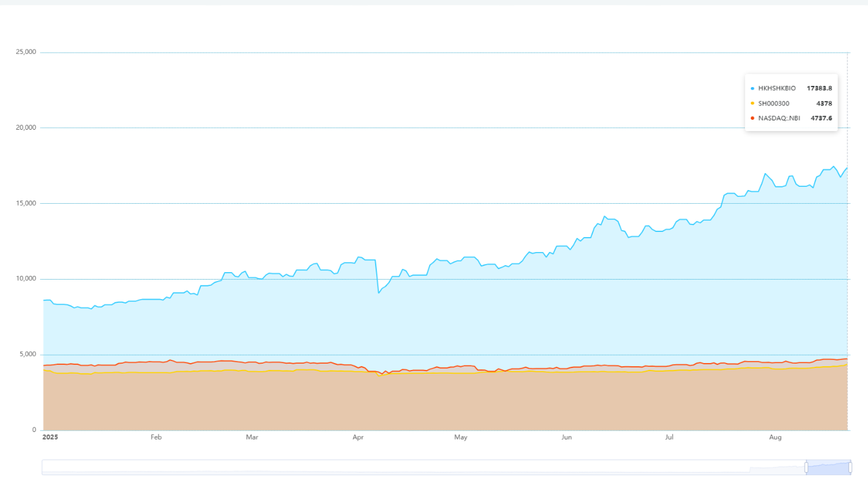Click the right handle of zoom slider

(x=850, y=467)
